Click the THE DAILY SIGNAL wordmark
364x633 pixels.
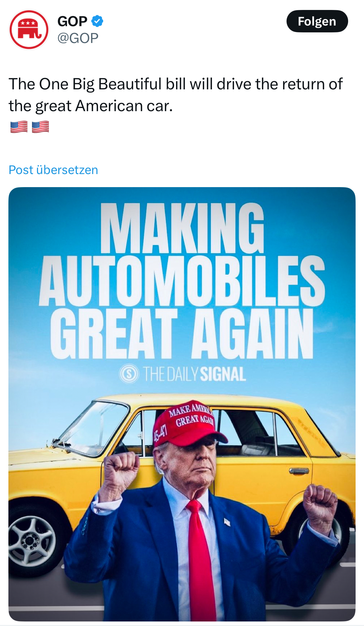point(194,374)
